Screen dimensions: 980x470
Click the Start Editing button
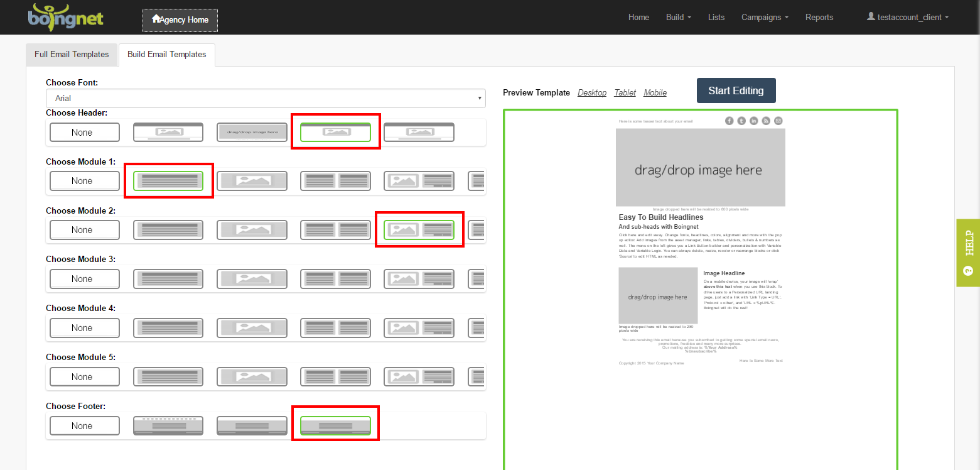click(736, 90)
